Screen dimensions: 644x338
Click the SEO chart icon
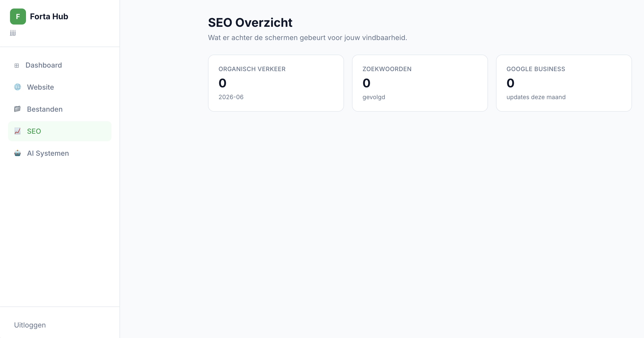tap(17, 131)
